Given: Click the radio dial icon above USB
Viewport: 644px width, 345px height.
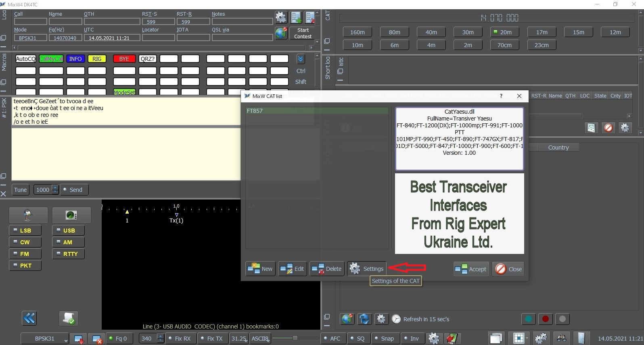Looking at the screenshot, I should 71,215.
